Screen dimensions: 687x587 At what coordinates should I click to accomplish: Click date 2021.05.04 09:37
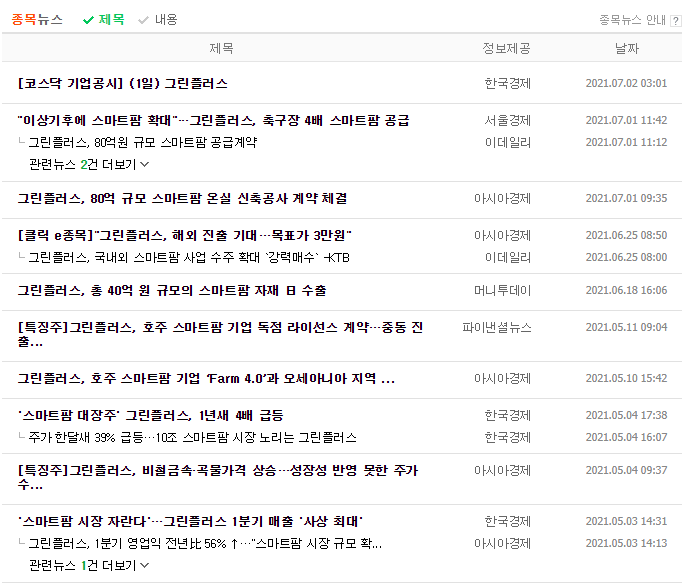pyautogui.click(x=627, y=470)
